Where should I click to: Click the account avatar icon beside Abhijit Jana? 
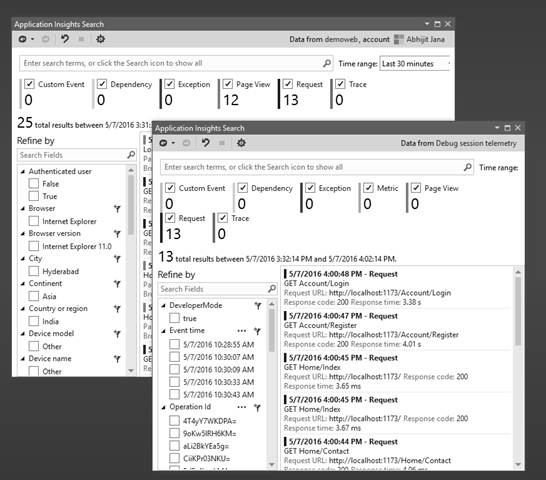[x=399, y=39]
